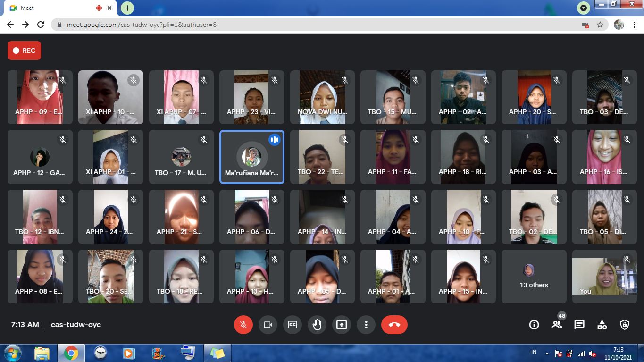644x362 pixels.
Task: Click the raise hand icon
Action: point(317,325)
